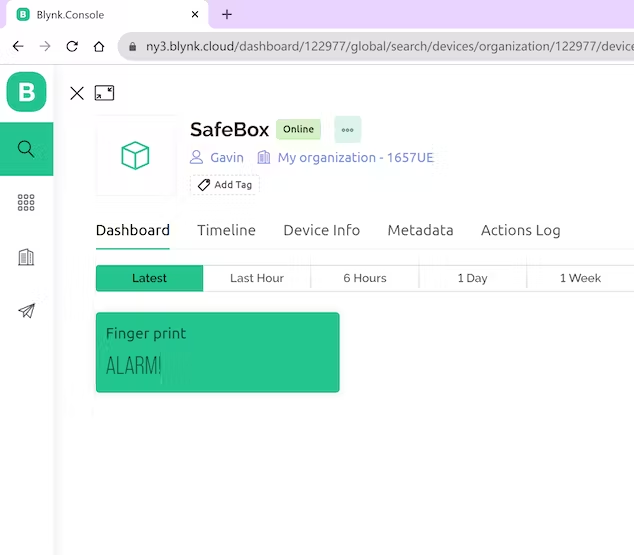
Task: Go to the browser home page
Action: click(x=99, y=46)
